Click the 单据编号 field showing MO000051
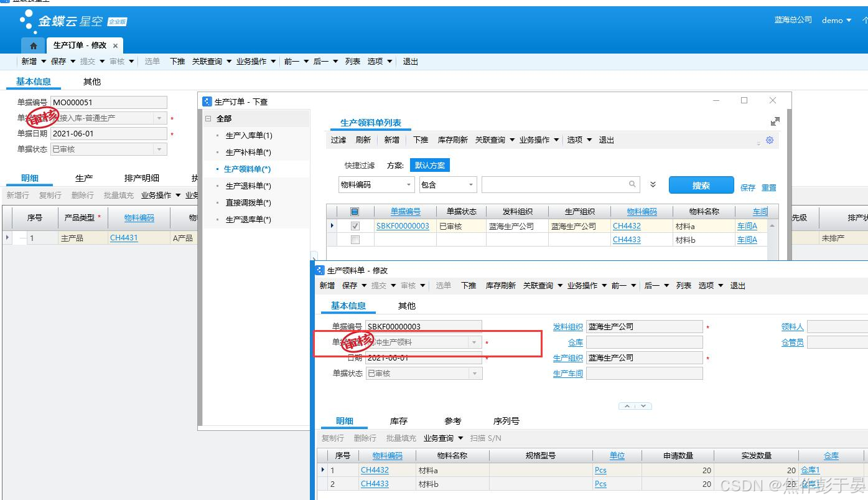The width and height of the screenshot is (868, 500). [x=109, y=102]
